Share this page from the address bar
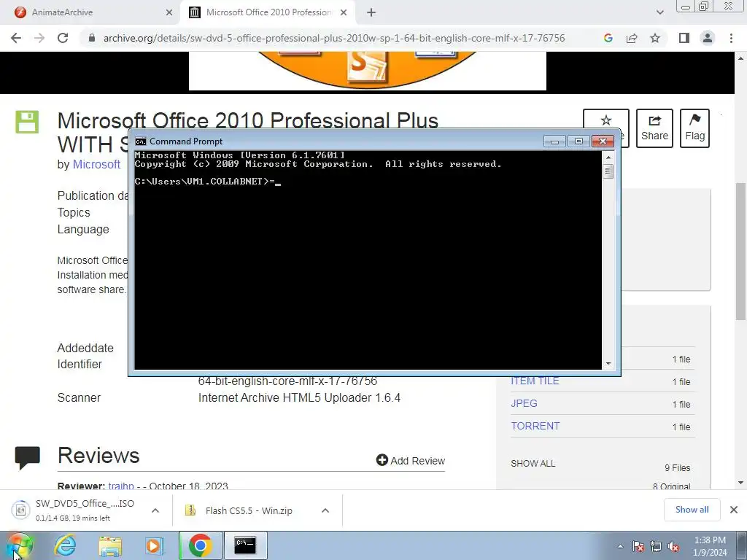The image size is (747, 560). 632,38
